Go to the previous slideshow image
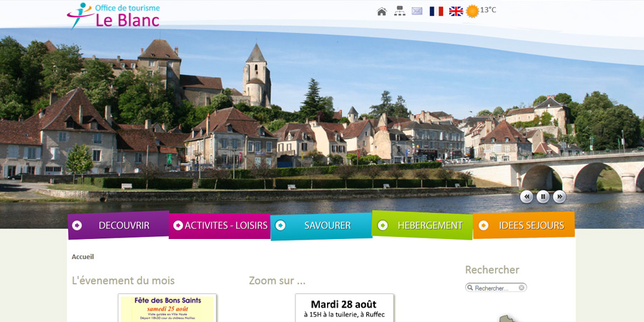This screenshot has width=644, height=322. (527, 197)
